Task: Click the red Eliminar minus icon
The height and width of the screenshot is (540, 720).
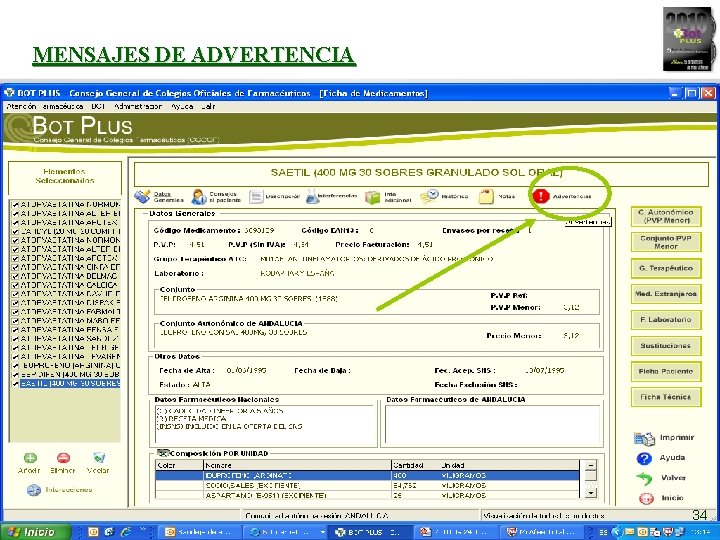Action: pos(63,458)
